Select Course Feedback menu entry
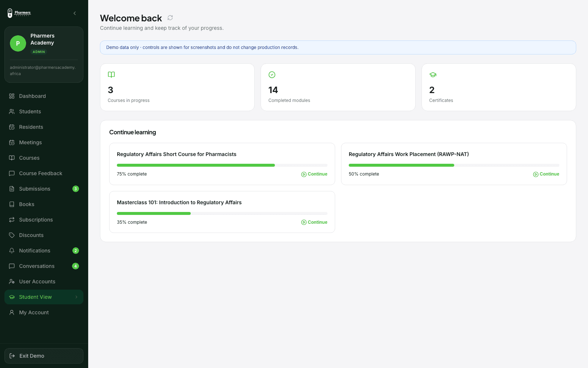The image size is (588, 368). pyautogui.click(x=44, y=173)
